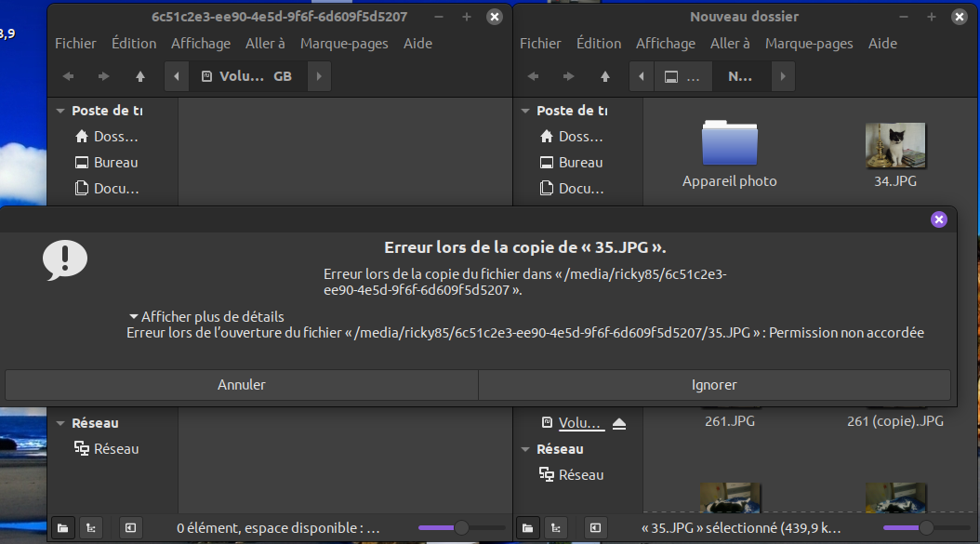Screen dimensions: 980x544
Task: Click Annuler in the copy error dialog
Action: [241, 385]
